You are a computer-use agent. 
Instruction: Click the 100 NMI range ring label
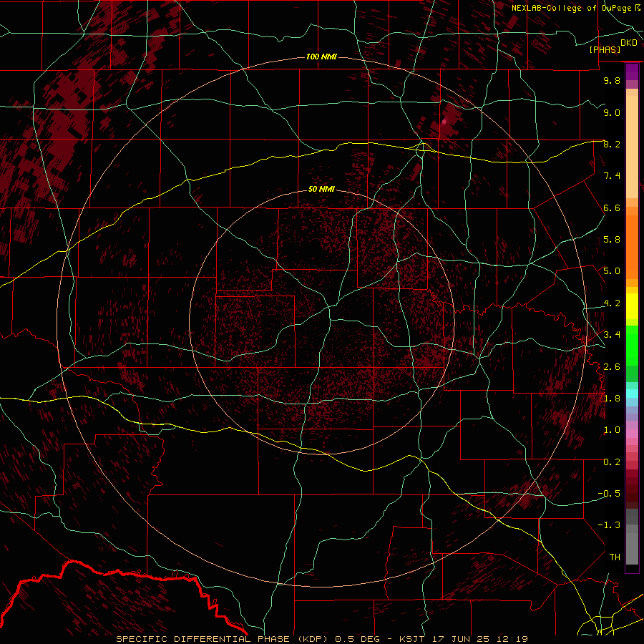click(321, 57)
